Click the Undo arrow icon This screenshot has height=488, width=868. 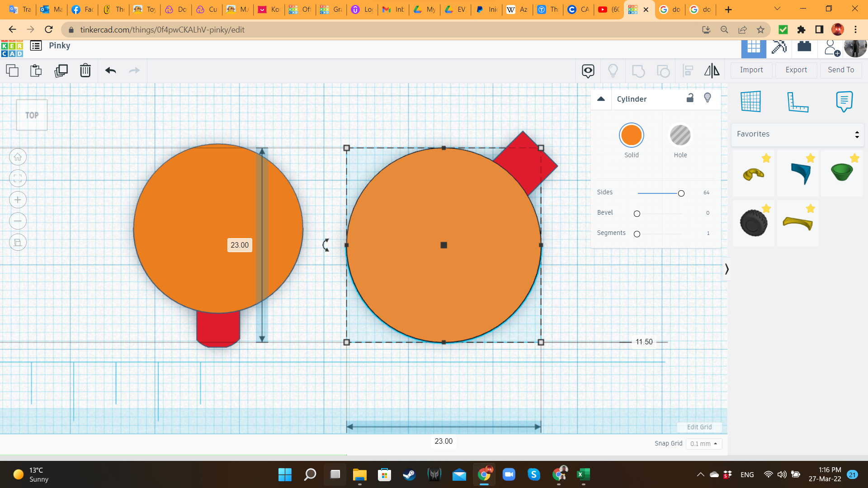[x=110, y=70]
